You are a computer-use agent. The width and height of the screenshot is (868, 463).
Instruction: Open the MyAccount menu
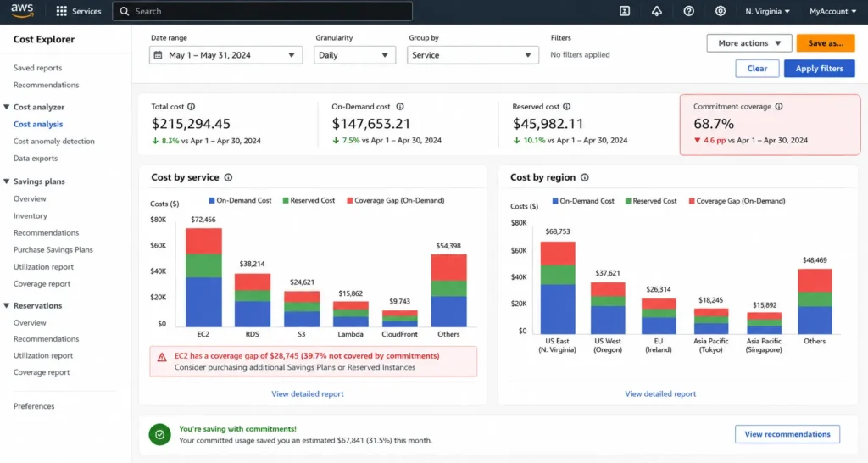[x=832, y=11]
